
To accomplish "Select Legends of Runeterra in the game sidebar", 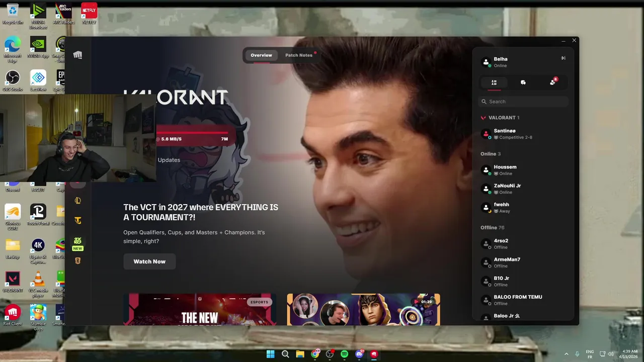I will click(77, 260).
